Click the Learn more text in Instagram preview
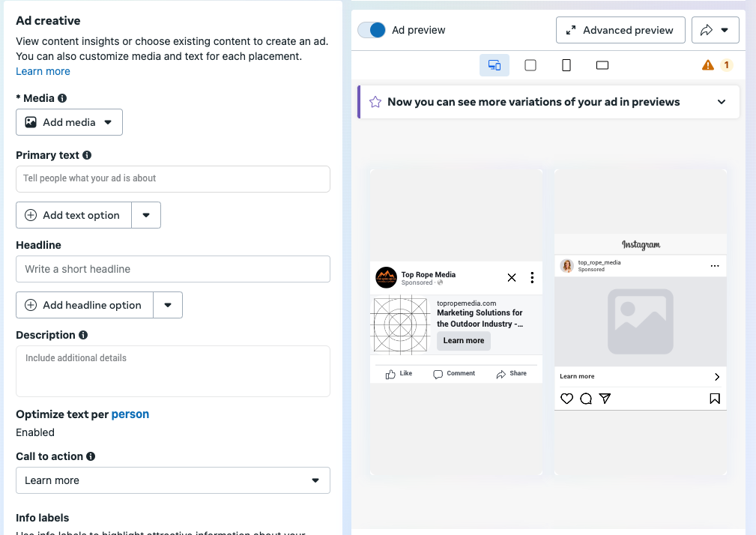Screen dimensions: 756x535 pyautogui.click(x=577, y=376)
